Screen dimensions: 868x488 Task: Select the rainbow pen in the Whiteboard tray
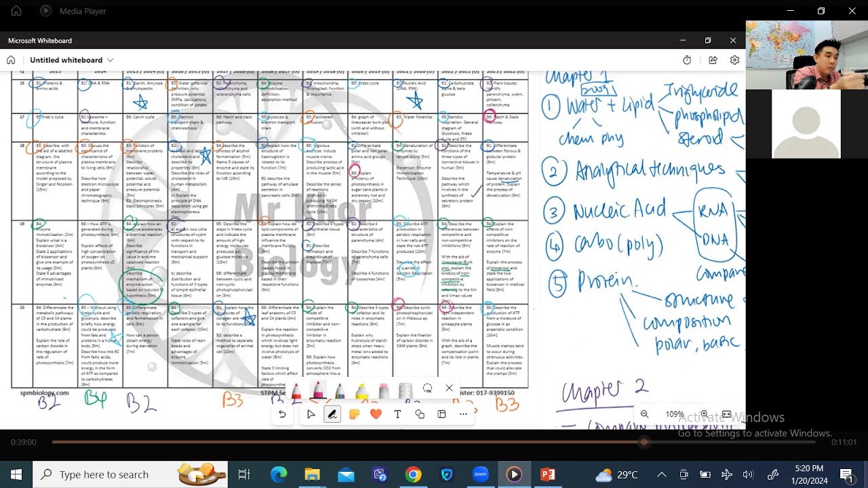tap(339, 390)
